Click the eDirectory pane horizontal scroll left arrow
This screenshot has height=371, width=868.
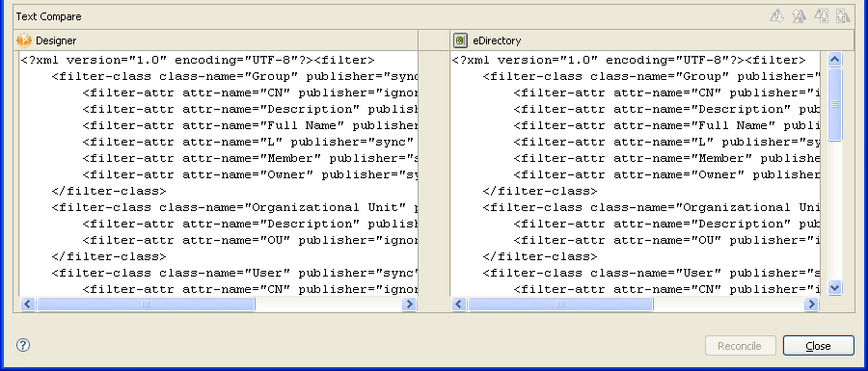[x=459, y=304]
